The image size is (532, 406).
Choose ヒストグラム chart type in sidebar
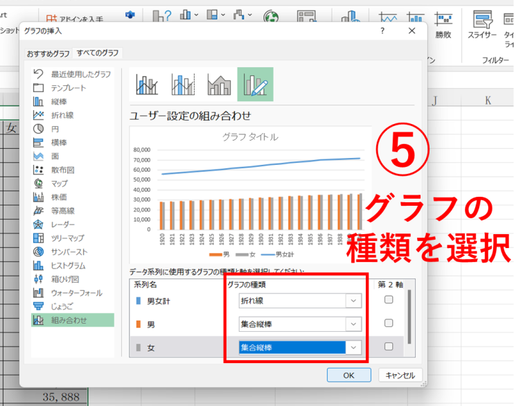[x=67, y=265]
